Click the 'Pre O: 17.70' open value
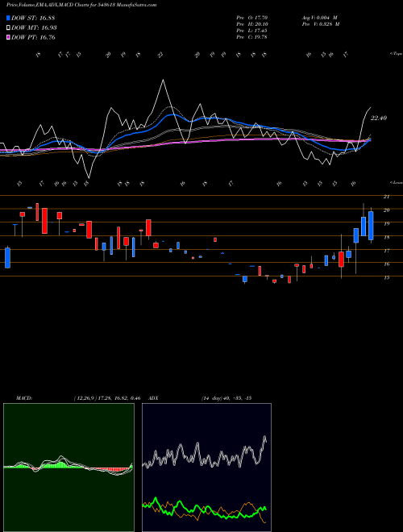 click(x=251, y=18)
